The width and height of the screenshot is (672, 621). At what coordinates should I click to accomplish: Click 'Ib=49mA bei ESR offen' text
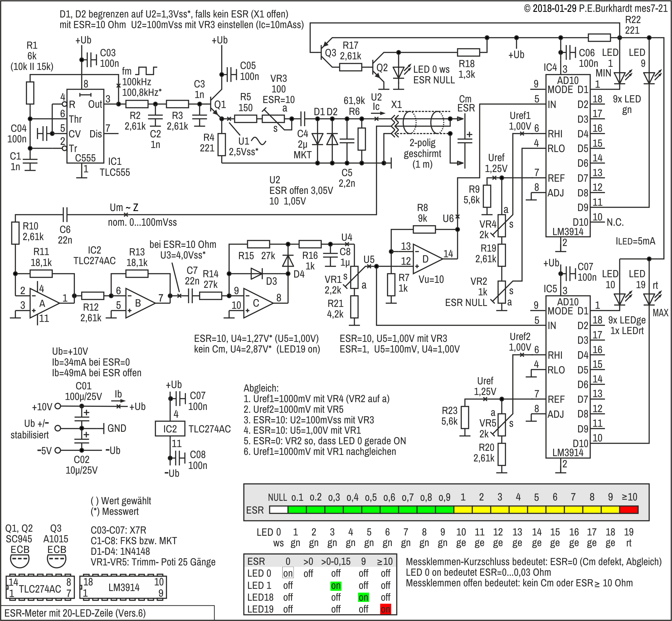(97, 373)
